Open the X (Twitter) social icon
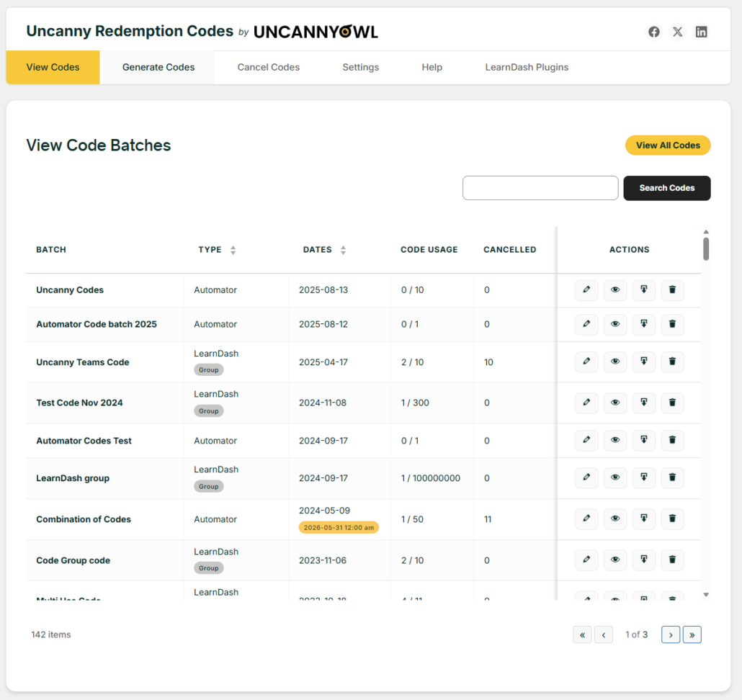The image size is (742, 700). [x=677, y=32]
